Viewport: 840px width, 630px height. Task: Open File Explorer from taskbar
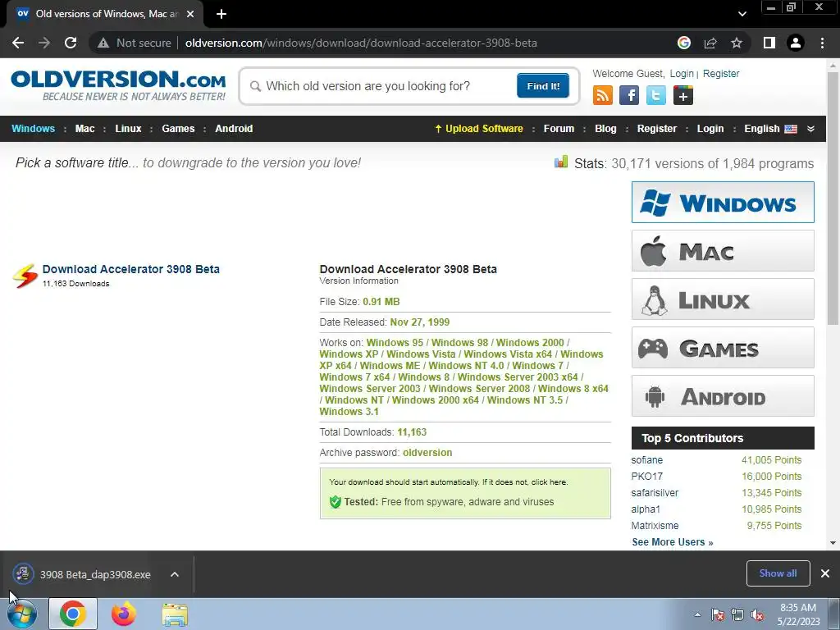click(175, 614)
